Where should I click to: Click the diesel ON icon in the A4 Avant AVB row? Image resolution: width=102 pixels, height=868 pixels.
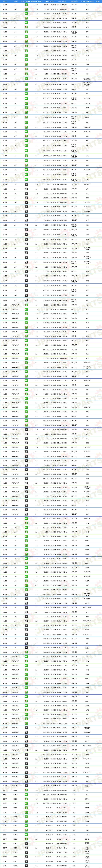[26, 434]
